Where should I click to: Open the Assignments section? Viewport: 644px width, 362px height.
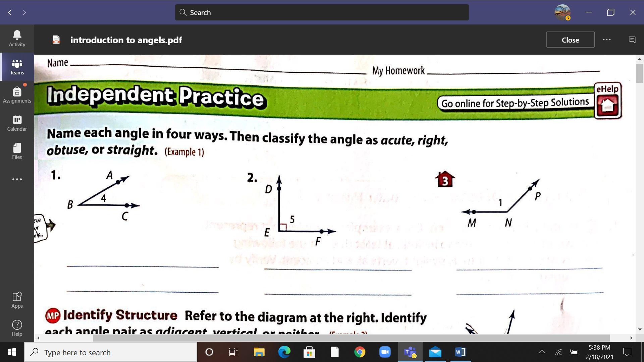point(17,95)
